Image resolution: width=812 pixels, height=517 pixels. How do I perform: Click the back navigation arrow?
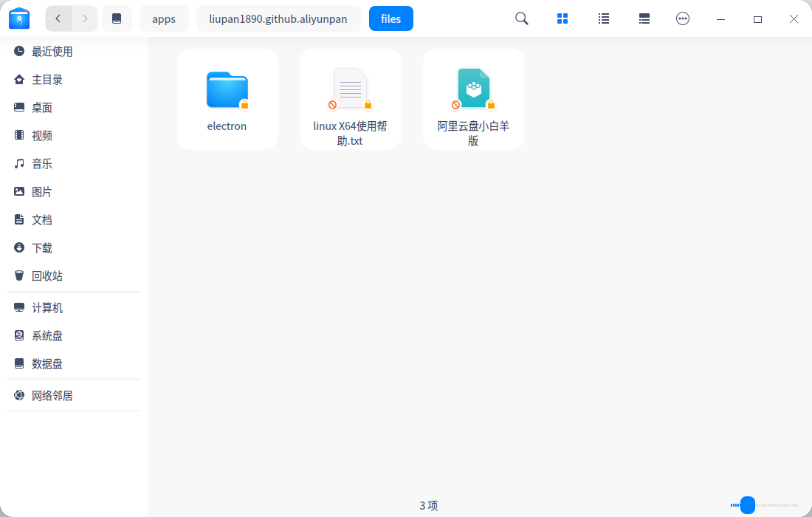(58, 18)
